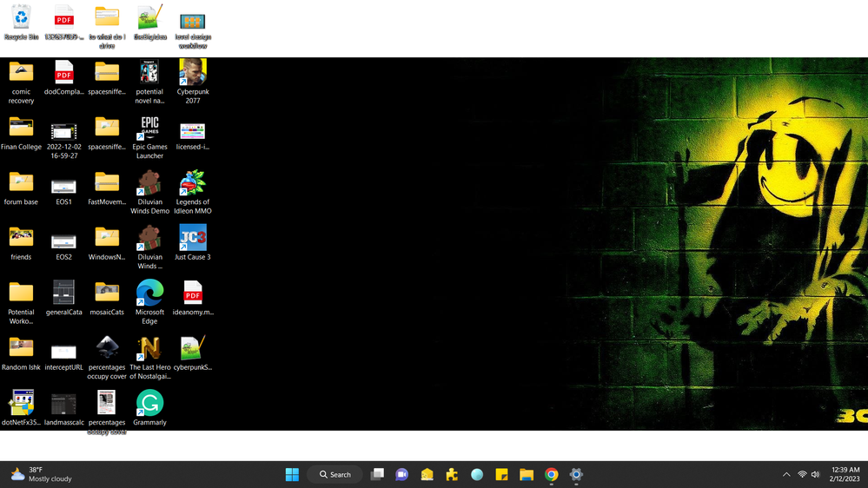Screen dimensions: 868x488
Task: Switch to Google Chrome on the taskbar
Action: tap(552, 474)
